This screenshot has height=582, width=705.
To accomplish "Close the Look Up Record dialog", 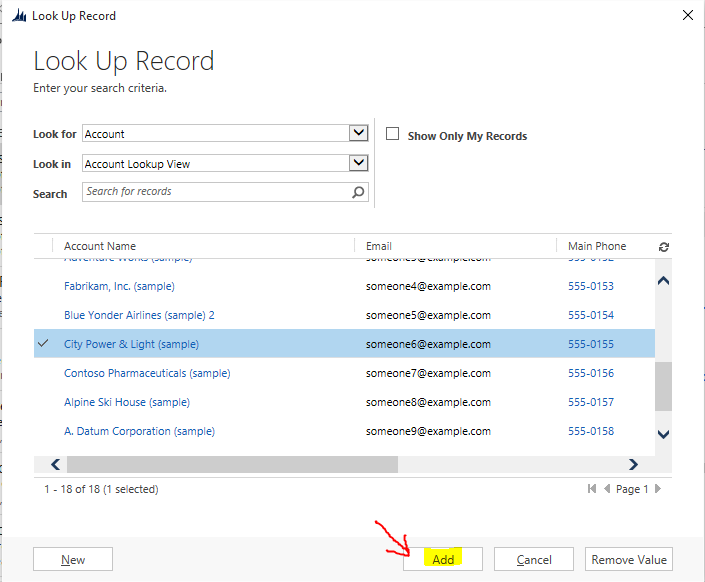I will [687, 15].
